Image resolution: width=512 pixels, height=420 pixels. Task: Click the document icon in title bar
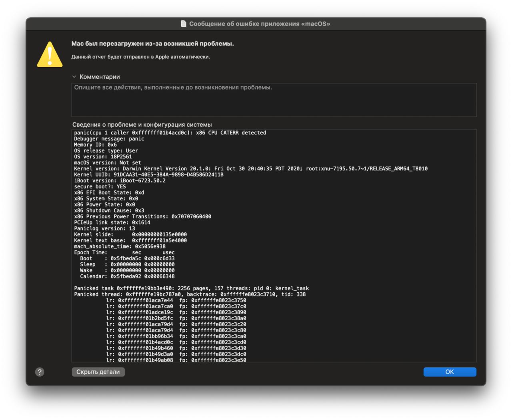184,24
